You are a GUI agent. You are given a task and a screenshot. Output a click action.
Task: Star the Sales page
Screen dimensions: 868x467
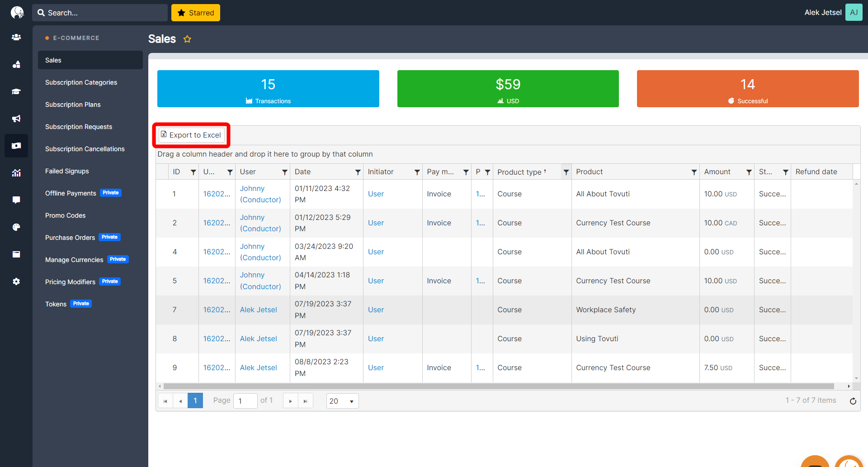tap(187, 39)
